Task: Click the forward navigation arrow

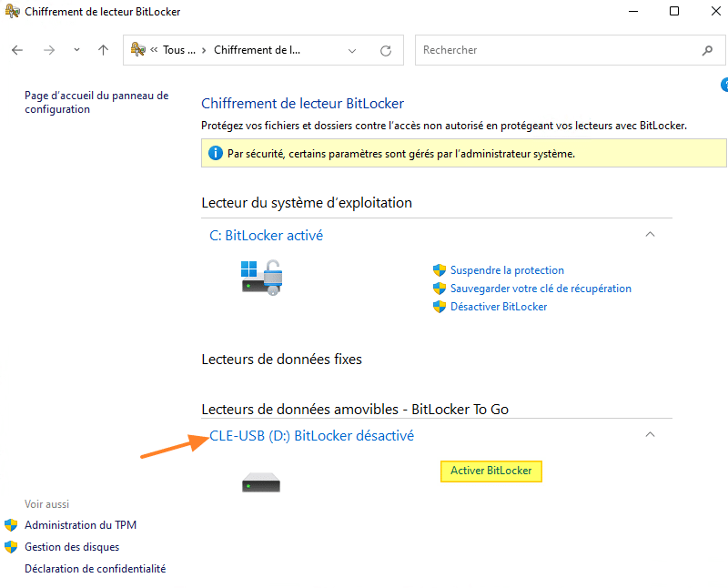Action: point(49,50)
